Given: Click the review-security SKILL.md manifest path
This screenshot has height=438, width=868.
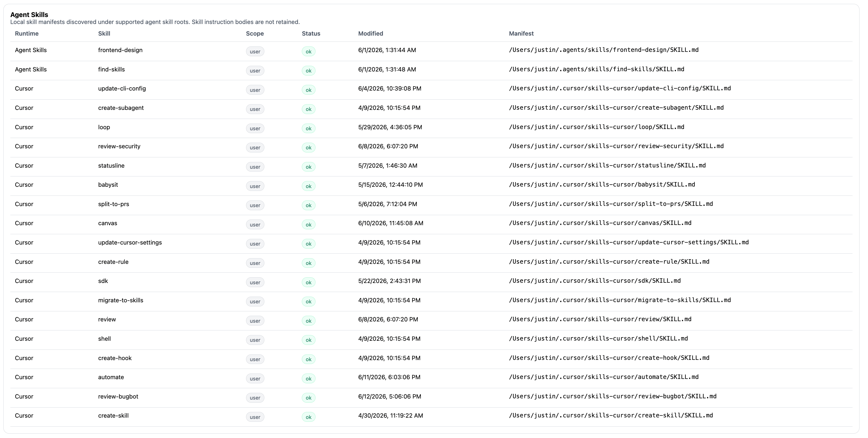Looking at the screenshot, I should (616, 147).
